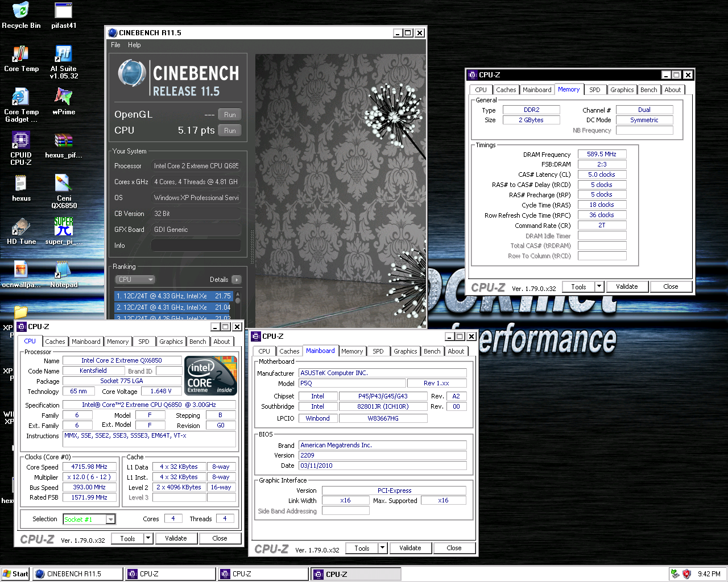This screenshot has width=728, height=582.
Task: Click Validate in Mainboard CPU-Z window
Action: [x=410, y=548]
